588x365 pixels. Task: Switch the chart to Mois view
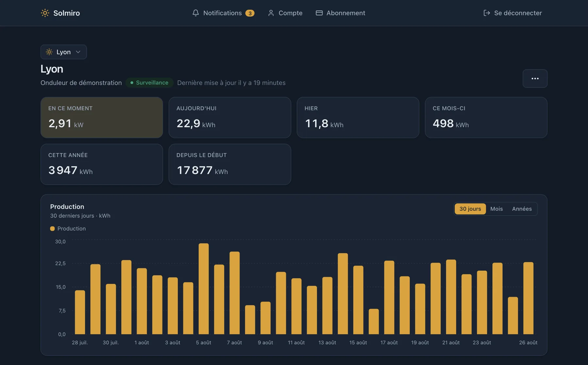[496, 209]
